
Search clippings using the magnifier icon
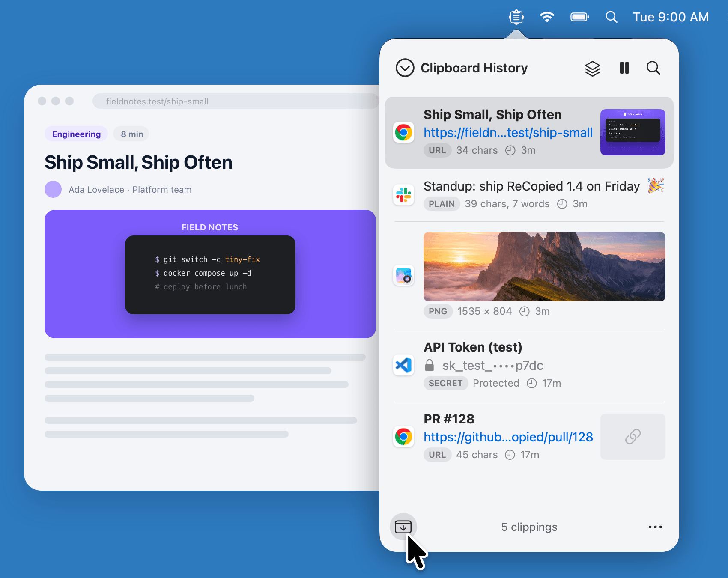pyautogui.click(x=653, y=68)
